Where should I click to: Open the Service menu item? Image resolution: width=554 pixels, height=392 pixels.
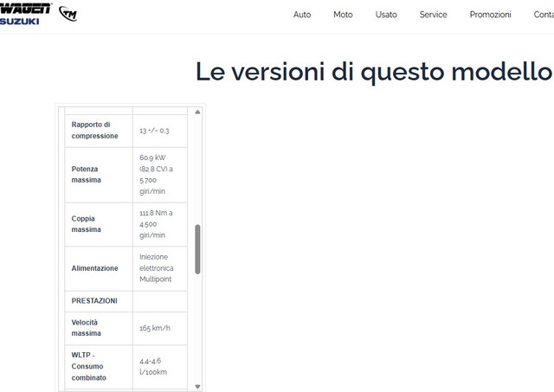pyautogui.click(x=433, y=15)
